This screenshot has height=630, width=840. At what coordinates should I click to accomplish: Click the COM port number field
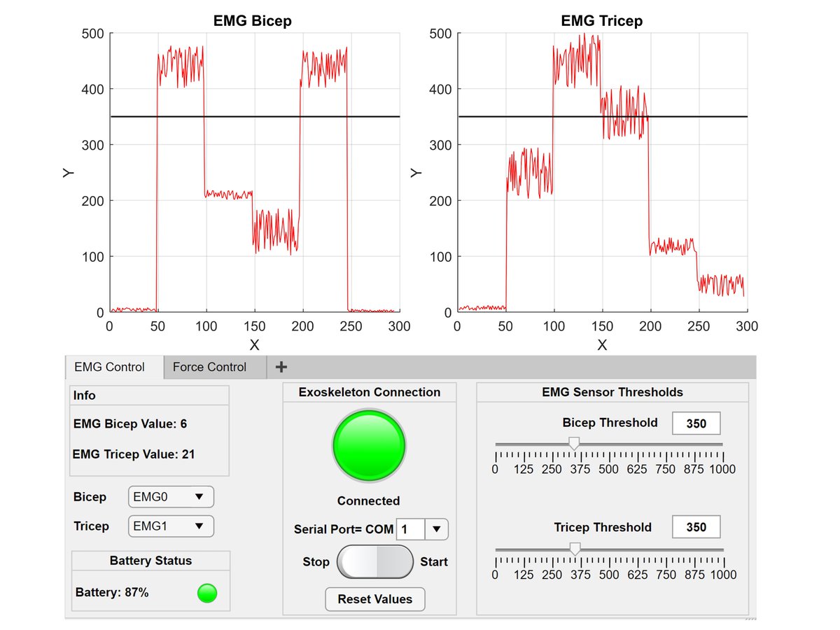[x=410, y=529]
